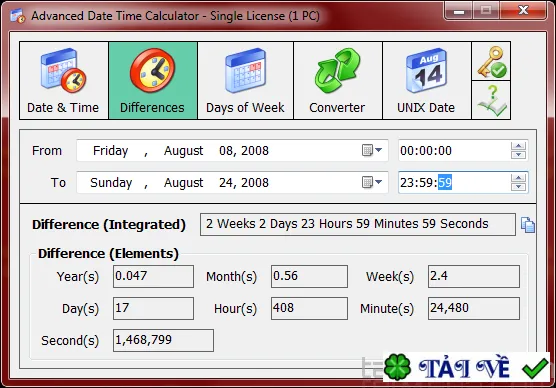Click the Minute(s) value 24,480
Viewport: 556px width, 388px height.
(x=474, y=308)
